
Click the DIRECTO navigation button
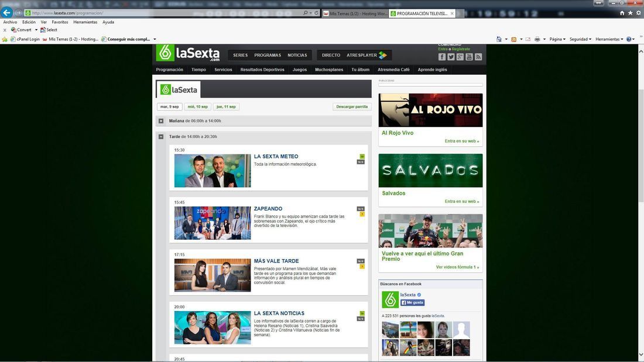tap(331, 55)
